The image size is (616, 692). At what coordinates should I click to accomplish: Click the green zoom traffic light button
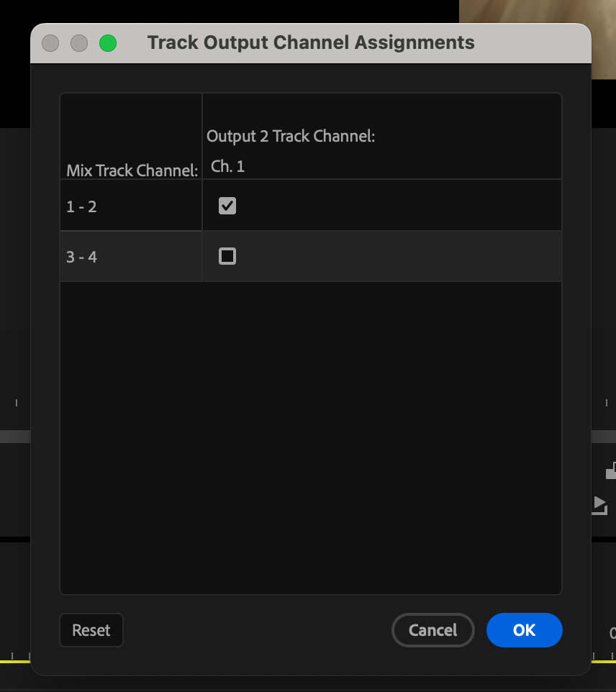108,43
